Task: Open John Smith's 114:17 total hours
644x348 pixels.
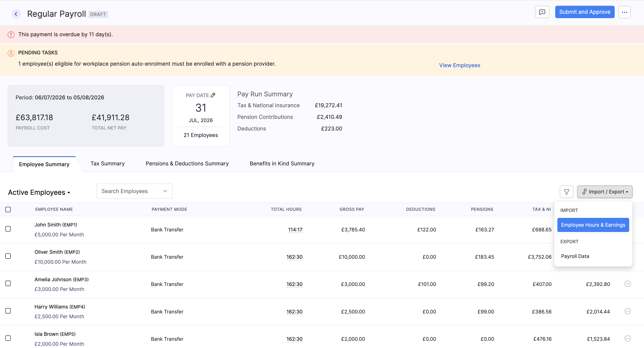Action: (295, 230)
